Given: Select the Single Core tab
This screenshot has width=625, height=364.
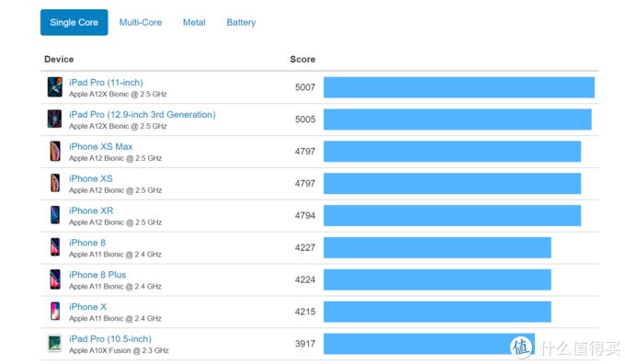Looking at the screenshot, I should coord(74,22).
